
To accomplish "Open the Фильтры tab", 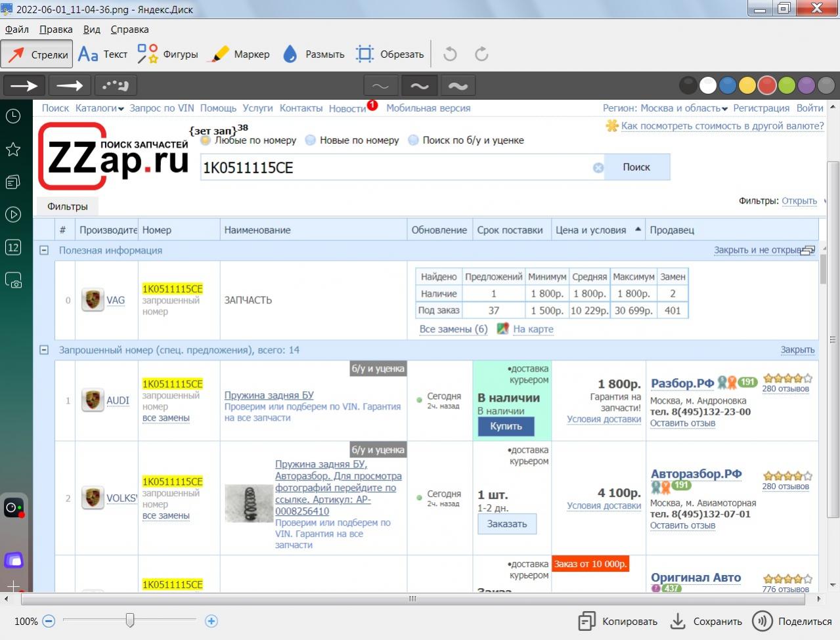I will click(67, 206).
